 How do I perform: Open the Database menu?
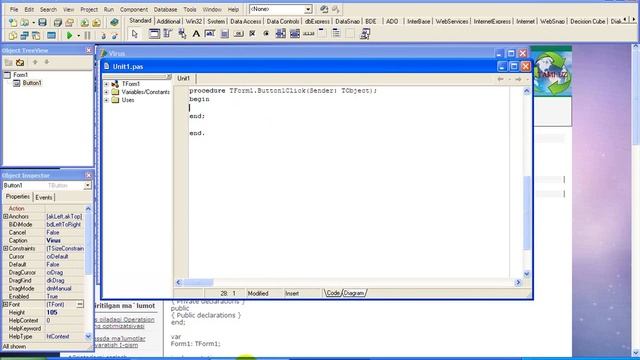pyautogui.click(x=165, y=9)
